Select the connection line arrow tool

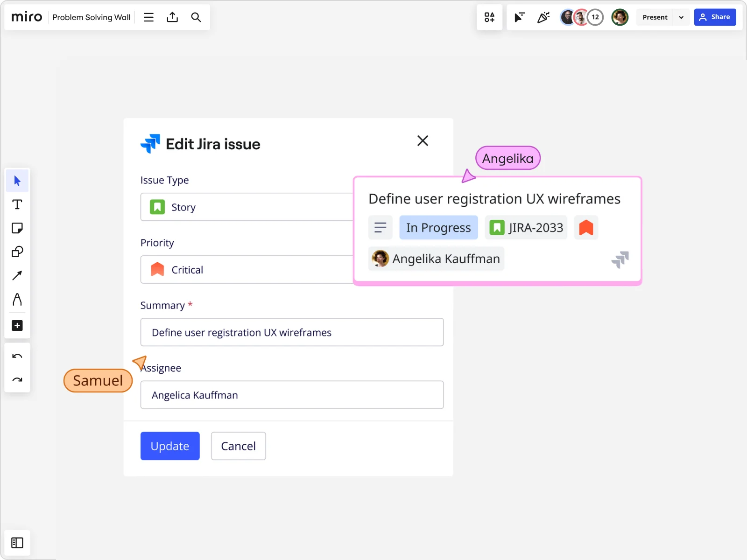coord(17,275)
